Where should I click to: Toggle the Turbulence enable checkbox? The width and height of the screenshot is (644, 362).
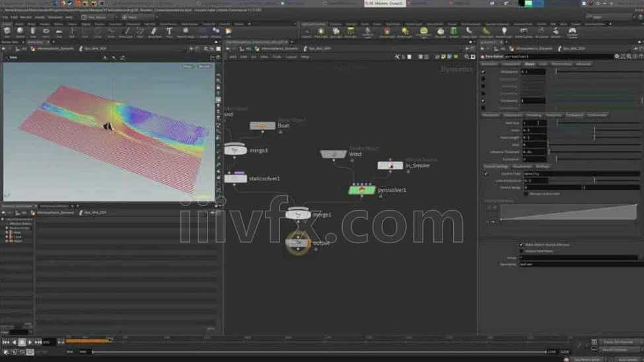coord(483,100)
